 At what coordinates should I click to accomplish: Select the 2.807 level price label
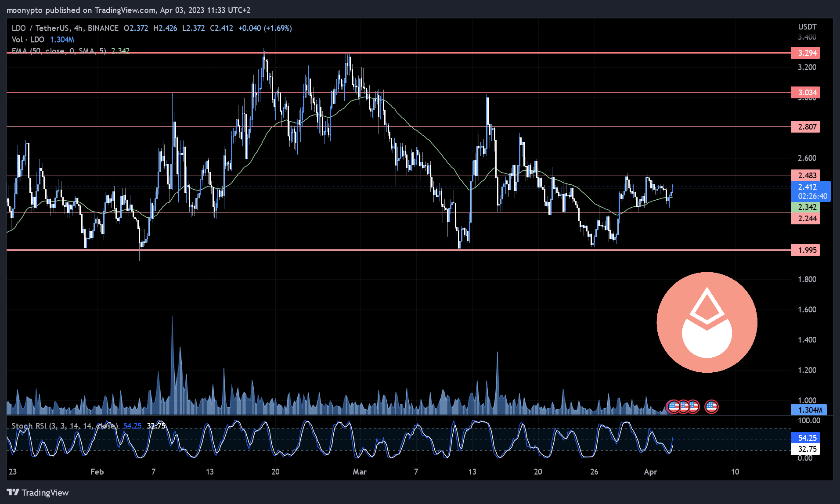pyautogui.click(x=806, y=127)
